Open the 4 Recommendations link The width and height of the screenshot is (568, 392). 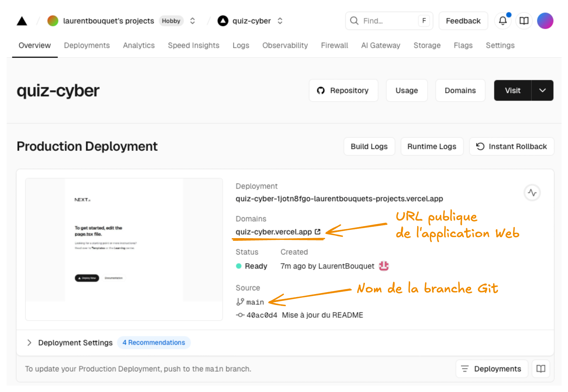pyautogui.click(x=154, y=342)
